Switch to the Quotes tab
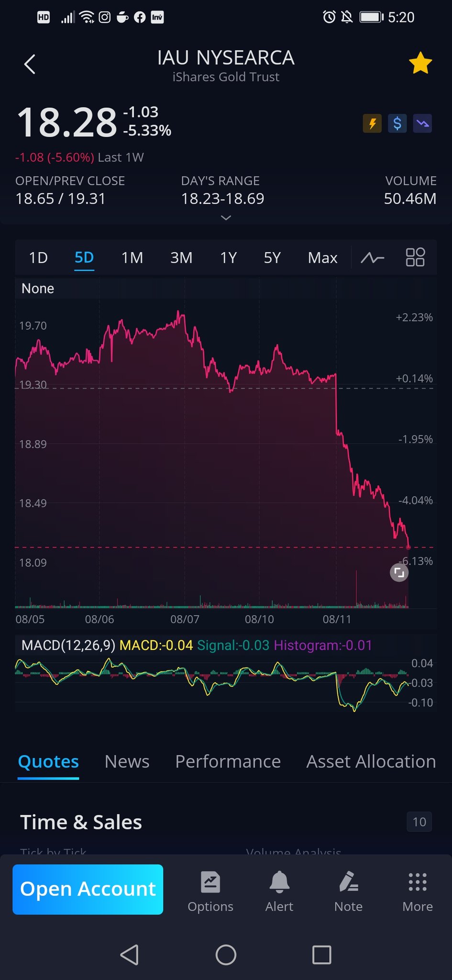 point(48,761)
